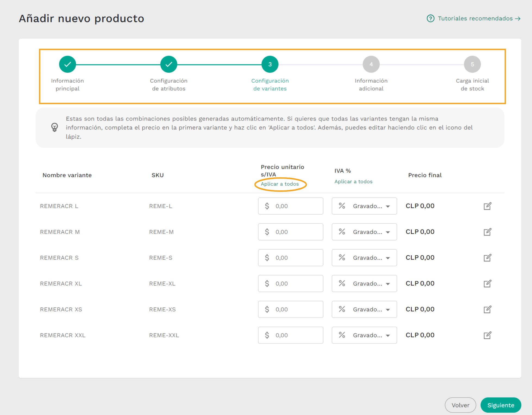Viewport: 532px width, 415px height.
Task: Click Aplicar a todos under IVA %
Action: [353, 182]
